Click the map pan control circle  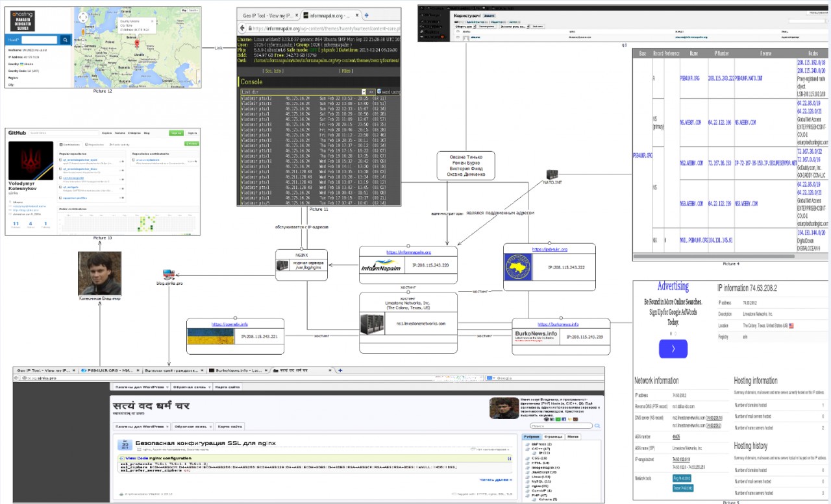pos(82,16)
